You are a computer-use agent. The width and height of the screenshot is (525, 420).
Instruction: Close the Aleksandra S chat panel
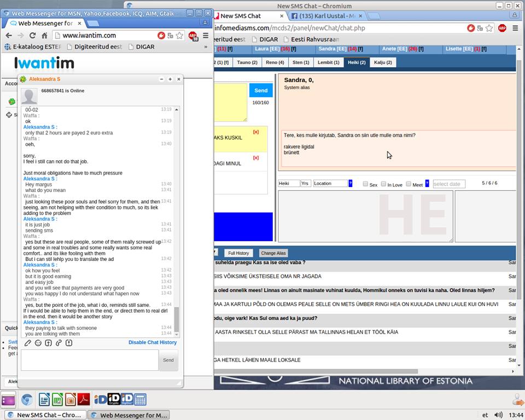click(179, 79)
